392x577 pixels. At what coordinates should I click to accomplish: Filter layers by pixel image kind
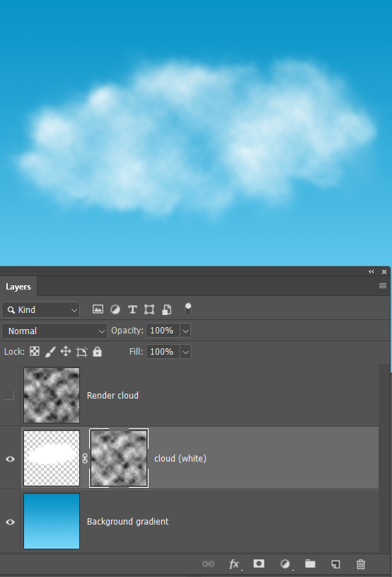(98, 309)
